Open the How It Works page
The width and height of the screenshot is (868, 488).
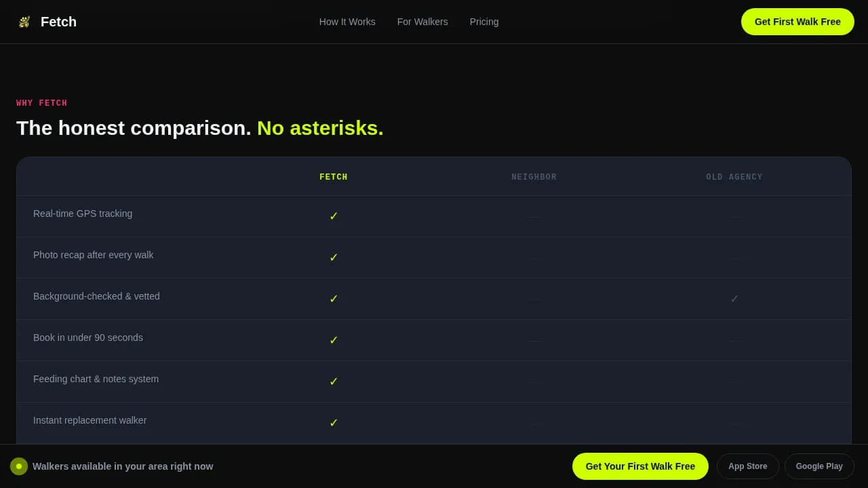coord(347,22)
